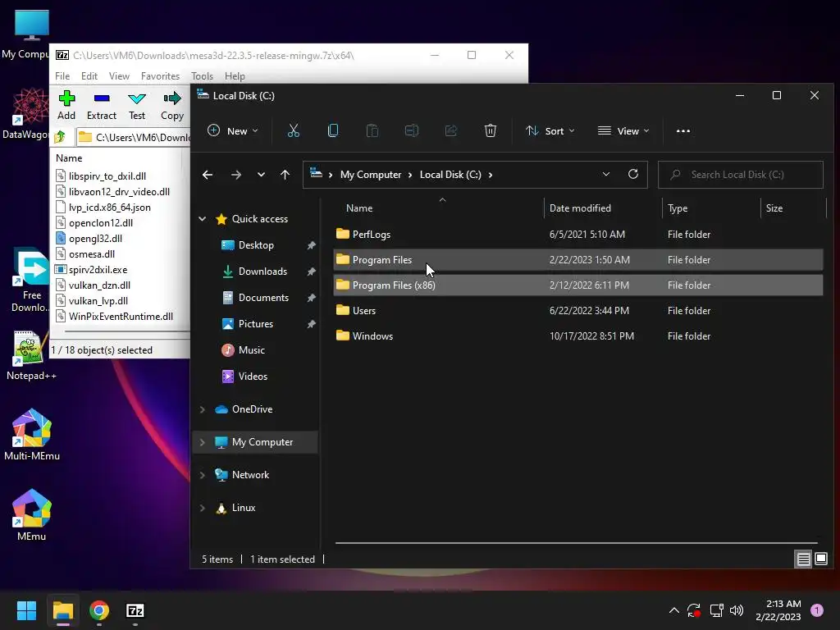
Task: Click the Paste clipboard icon in Explorer
Action: click(x=372, y=130)
